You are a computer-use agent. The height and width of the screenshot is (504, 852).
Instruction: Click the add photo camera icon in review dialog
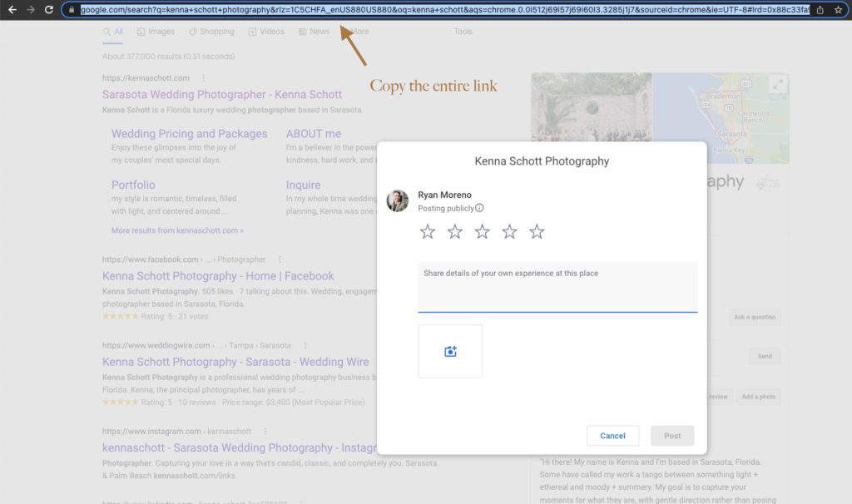pyautogui.click(x=450, y=351)
